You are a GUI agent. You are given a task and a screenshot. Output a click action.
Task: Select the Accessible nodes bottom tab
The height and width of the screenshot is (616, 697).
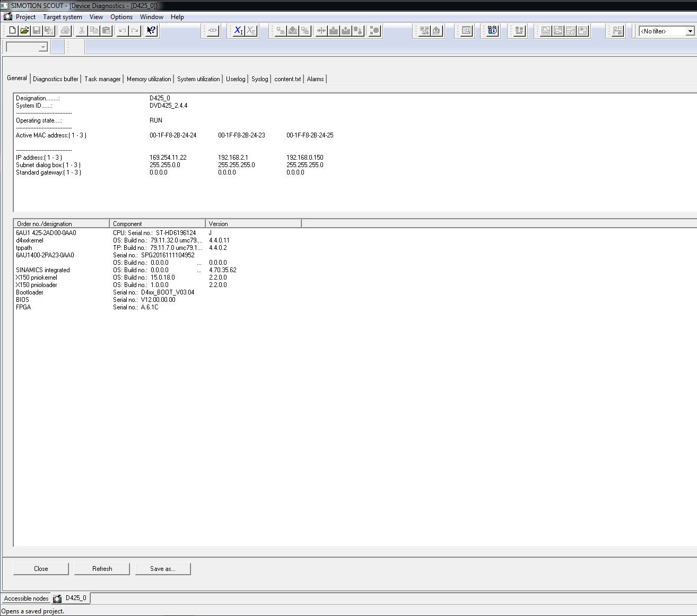pyautogui.click(x=26, y=598)
